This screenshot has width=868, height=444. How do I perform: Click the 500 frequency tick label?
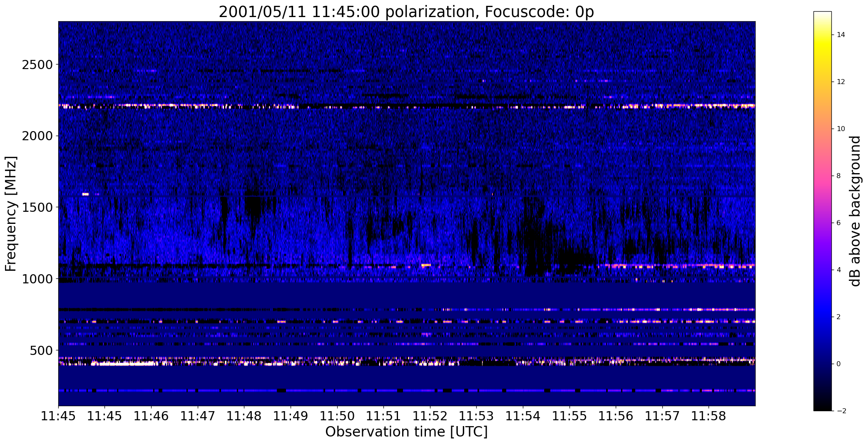coord(41,350)
